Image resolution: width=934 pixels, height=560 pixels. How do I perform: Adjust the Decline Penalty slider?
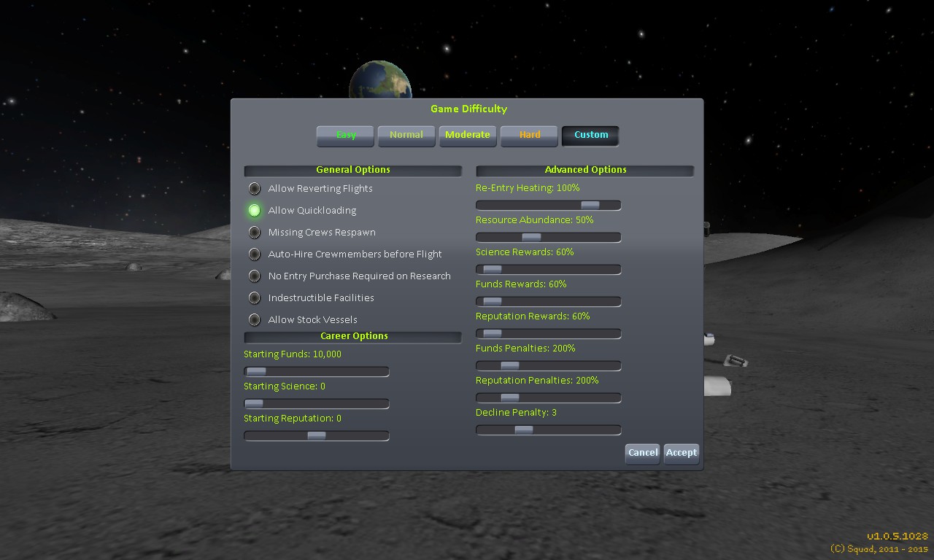[x=549, y=430]
